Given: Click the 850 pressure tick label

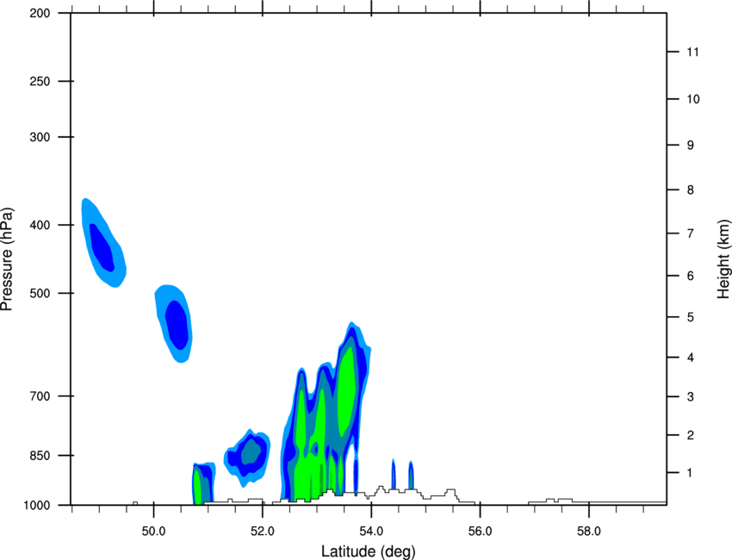Looking at the screenshot, I should pos(40,456).
